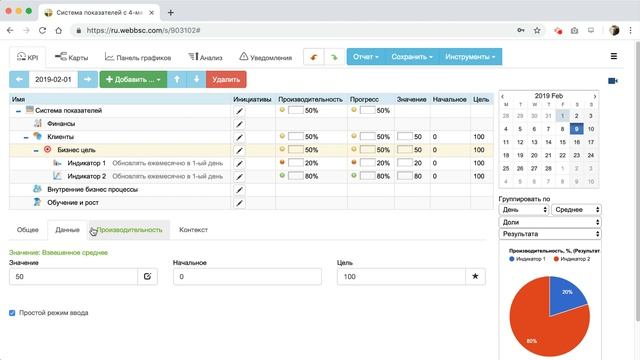Select February 9 in calendar
Viewport: 640px width, 360px height.
(576, 129)
